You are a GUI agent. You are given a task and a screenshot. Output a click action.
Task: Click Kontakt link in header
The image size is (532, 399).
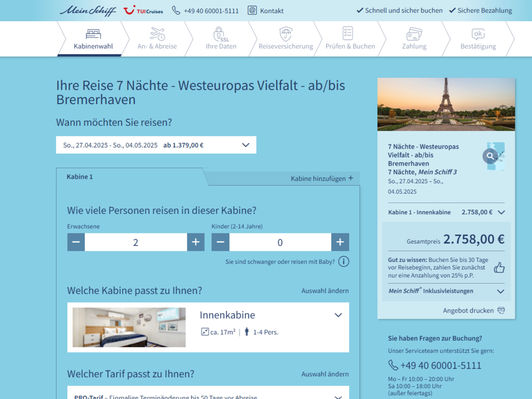pyautogui.click(x=272, y=11)
